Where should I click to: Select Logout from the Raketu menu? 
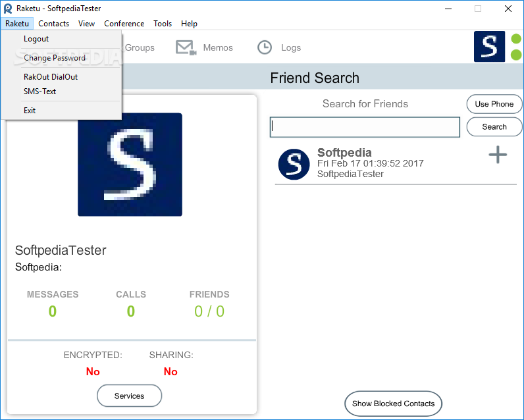pos(61,39)
